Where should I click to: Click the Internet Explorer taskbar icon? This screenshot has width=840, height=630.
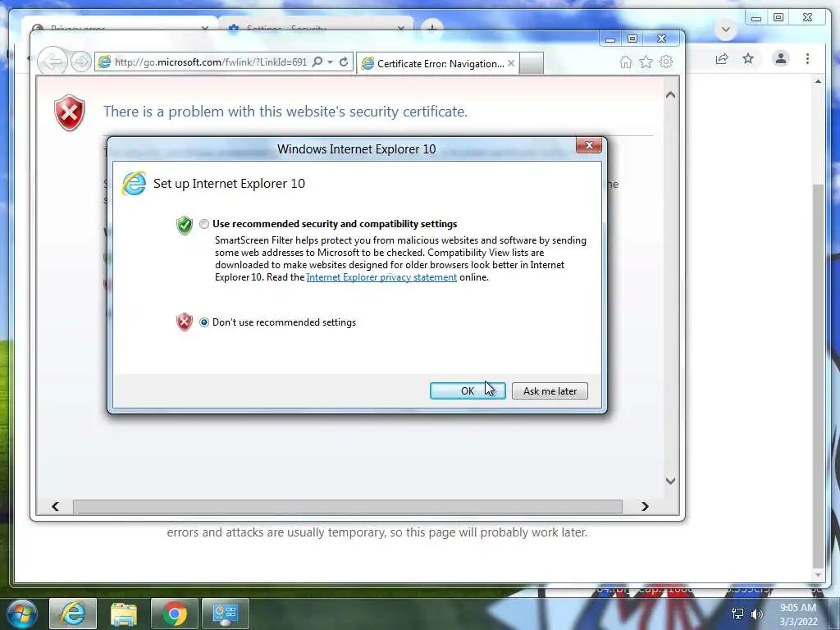[73, 614]
